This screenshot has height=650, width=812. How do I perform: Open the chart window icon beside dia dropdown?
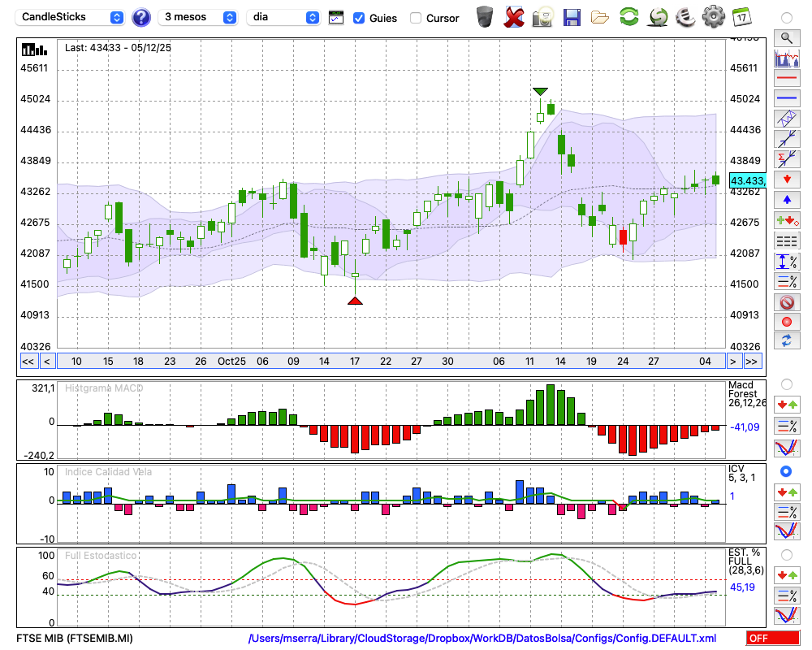point(336,18)
